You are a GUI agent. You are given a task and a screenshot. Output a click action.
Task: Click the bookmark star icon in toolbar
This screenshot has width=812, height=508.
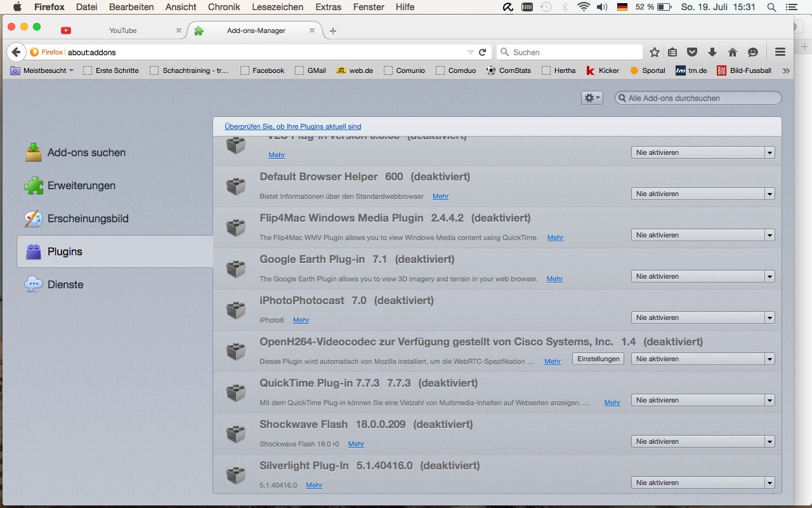pos(655,52)
